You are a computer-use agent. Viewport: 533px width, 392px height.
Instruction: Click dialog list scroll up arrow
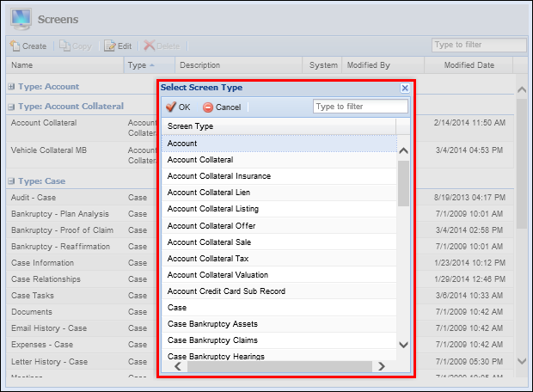click(x=403, y=150)
